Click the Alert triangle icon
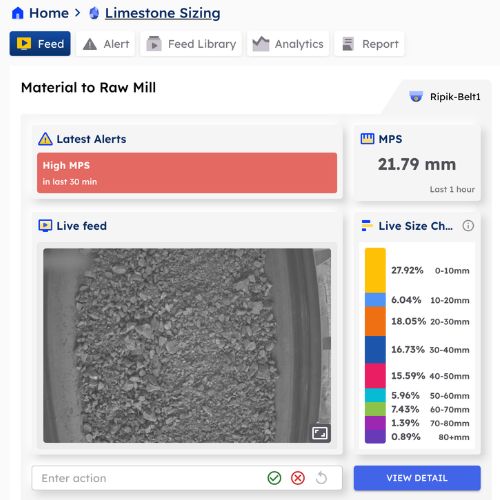Image resolution: width=500 pixels, height=500 pixels. point(90,44)
